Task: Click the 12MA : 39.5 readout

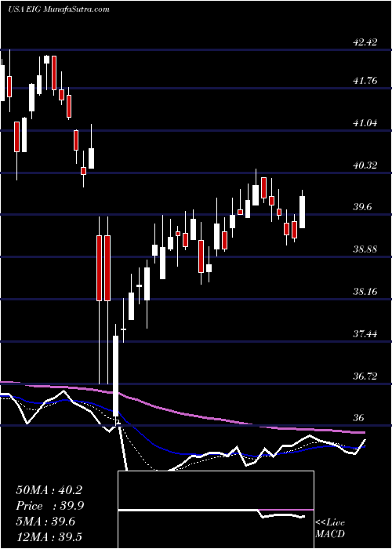Action: [x=49, y=536]
